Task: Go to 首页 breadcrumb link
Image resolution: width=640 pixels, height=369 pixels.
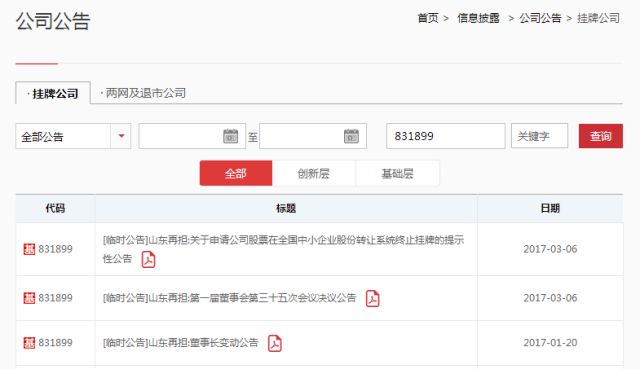Action: [x=428, y=18]
